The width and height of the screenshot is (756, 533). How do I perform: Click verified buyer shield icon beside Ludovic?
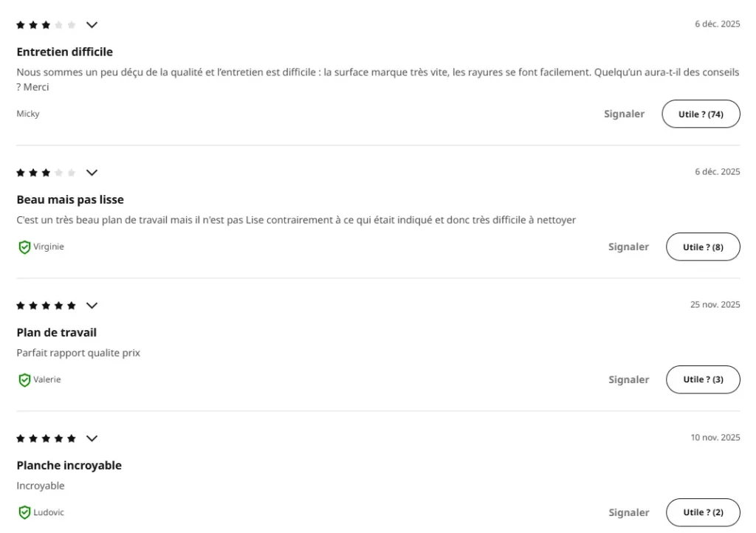pyautogui.click(x=24, y=512)
